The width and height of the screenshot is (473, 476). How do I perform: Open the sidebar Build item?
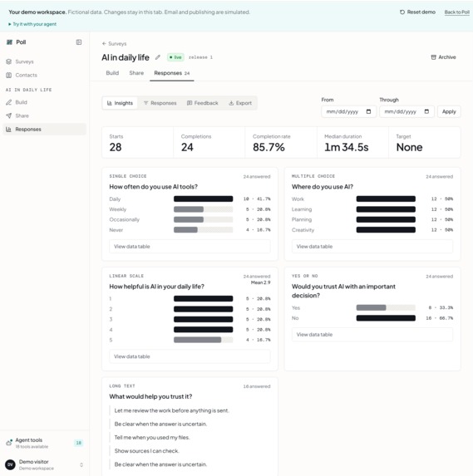(45, 102)
